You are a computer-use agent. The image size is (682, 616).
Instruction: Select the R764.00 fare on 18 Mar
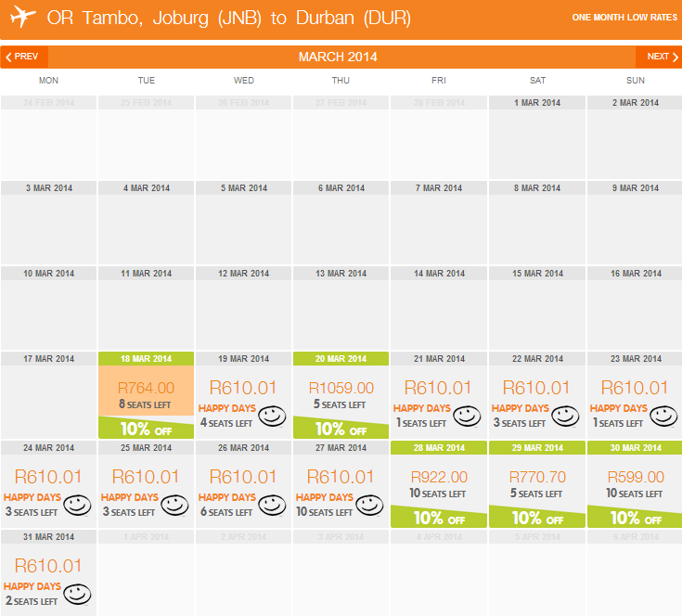pos(147,388)
